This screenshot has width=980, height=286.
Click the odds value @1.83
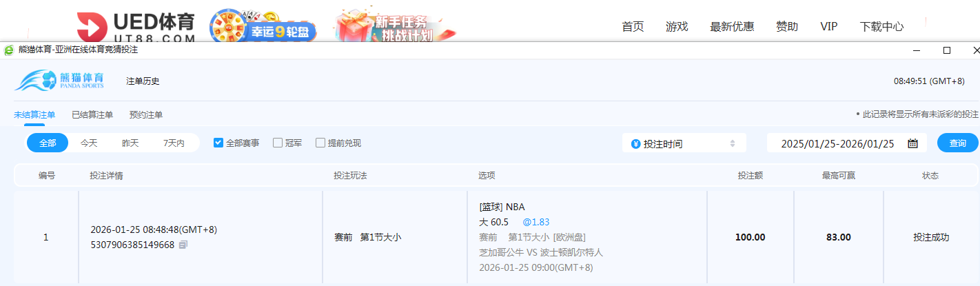(536, 222)
